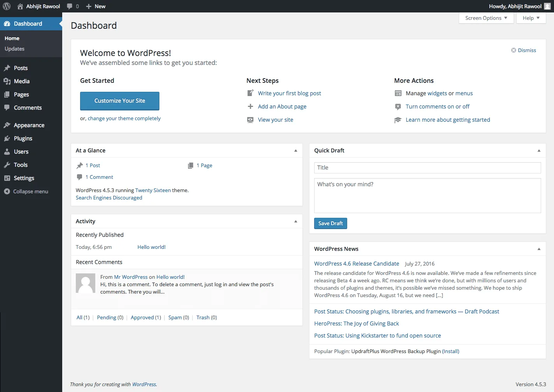Open Settings menu in sidebar

pos(31,178)
